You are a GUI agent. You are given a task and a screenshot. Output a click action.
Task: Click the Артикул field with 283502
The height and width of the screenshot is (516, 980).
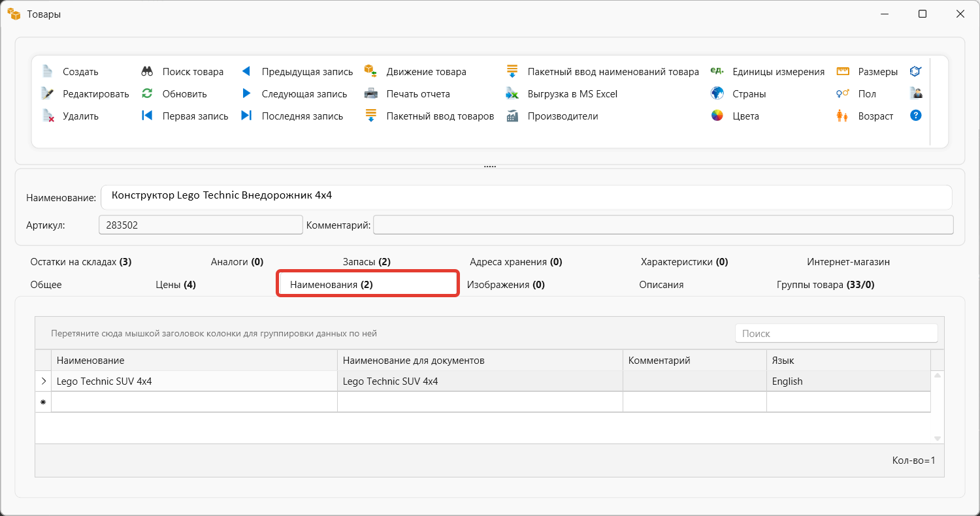pyautogui.click(x=201, y=225)
